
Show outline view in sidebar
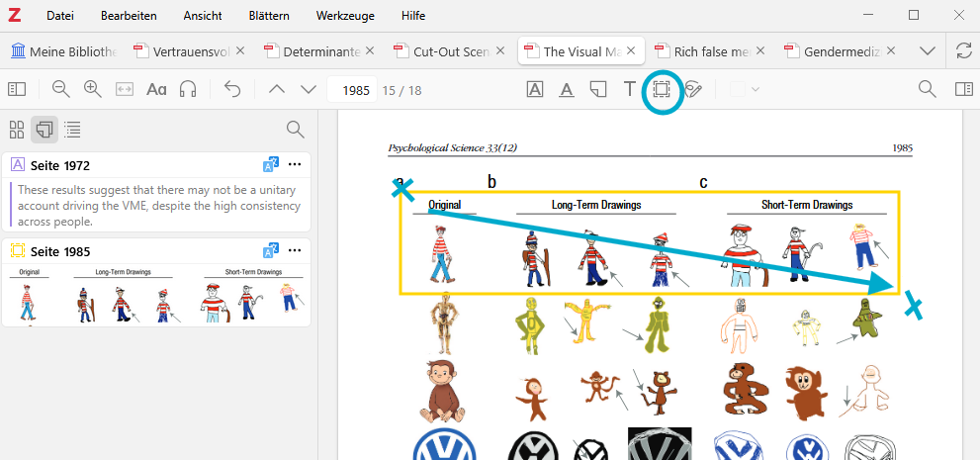[x=72, y=130]
